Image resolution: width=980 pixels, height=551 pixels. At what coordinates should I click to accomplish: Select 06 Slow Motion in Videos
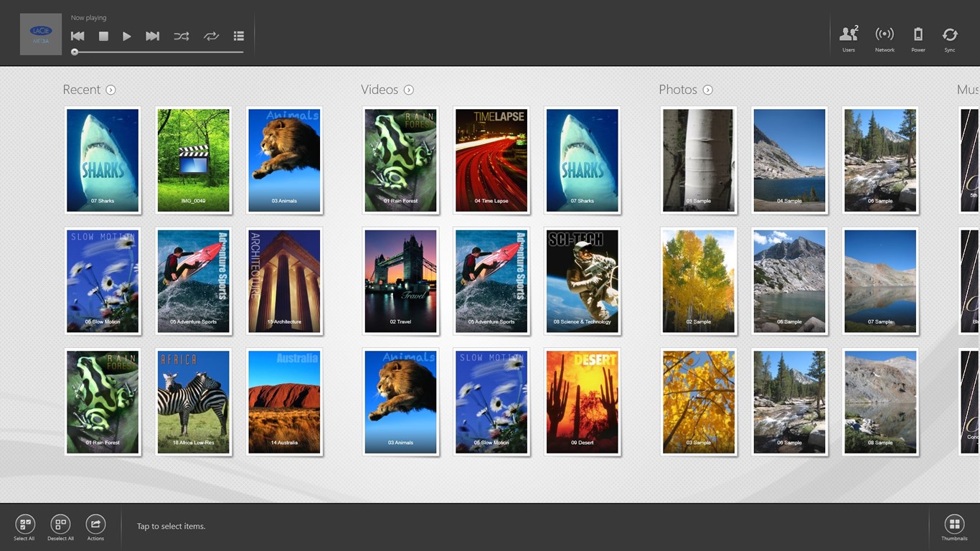pos(491,402)
